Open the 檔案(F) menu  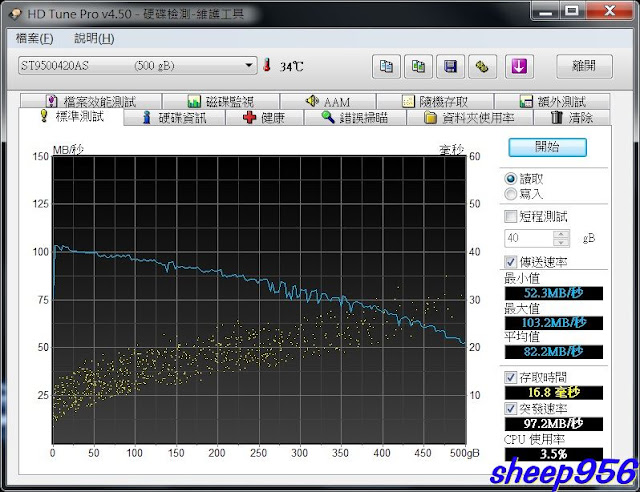tap(35, 39)
